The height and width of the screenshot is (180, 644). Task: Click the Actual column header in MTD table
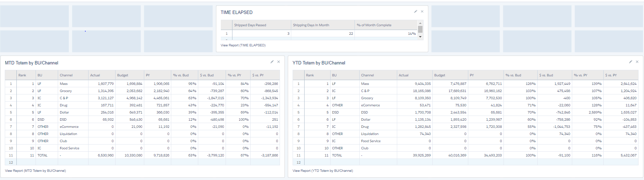(x=95, y=75)
